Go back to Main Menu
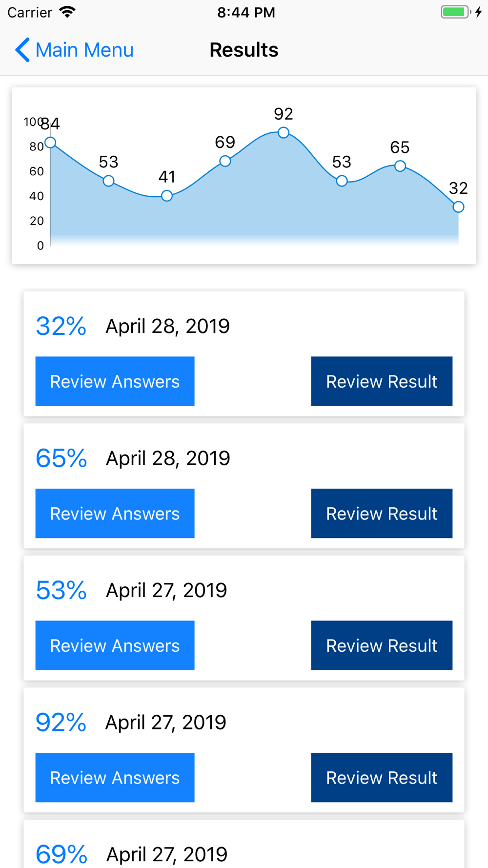Screen dimensions: 488x868 [x=84, y=50]
